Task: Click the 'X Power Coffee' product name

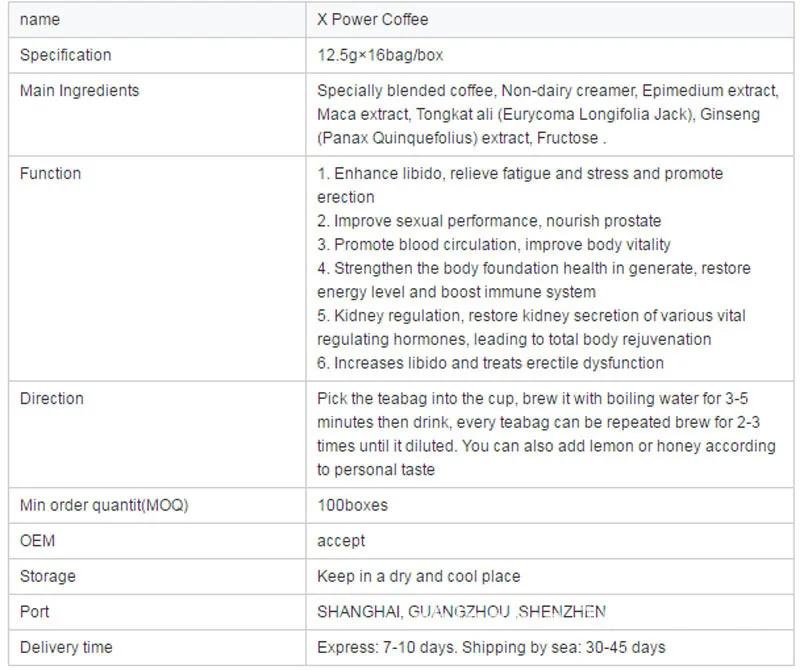Action: tap(373, 19)
